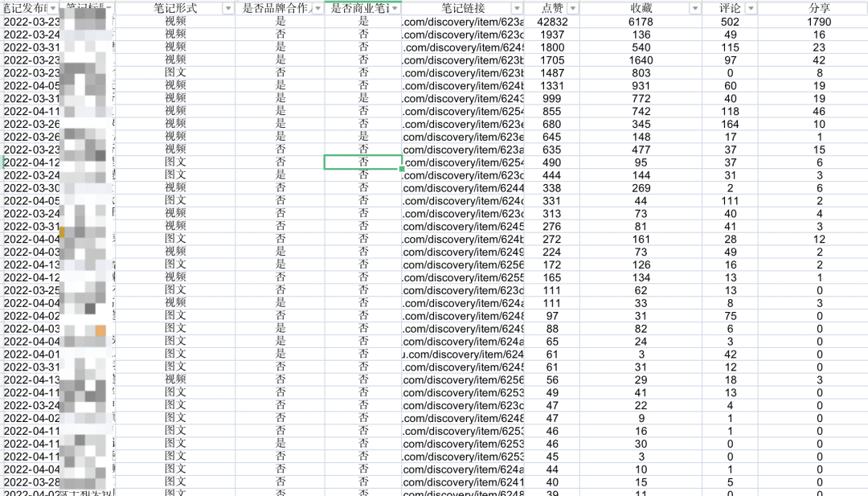Open the 笔记形式 column filter dropdown

point(228,8)
